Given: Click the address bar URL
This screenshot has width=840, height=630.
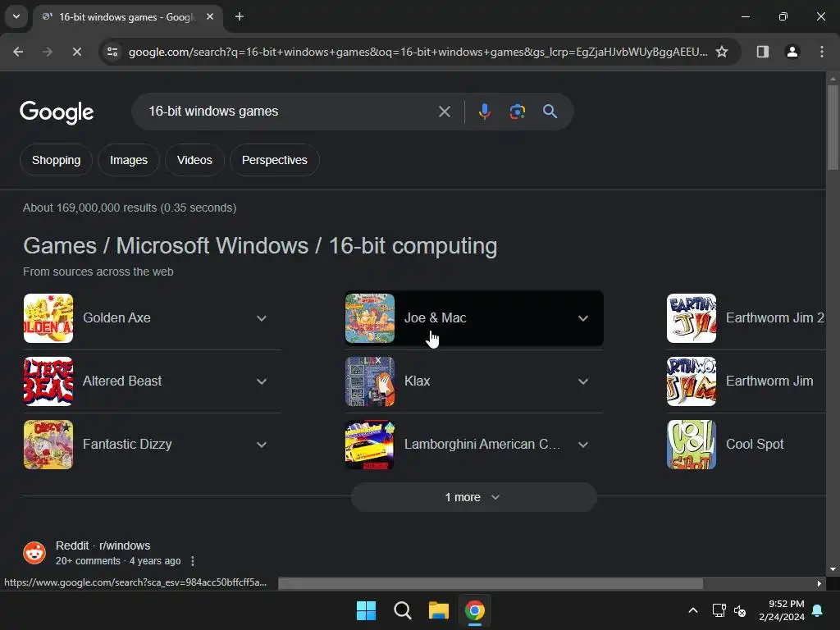Looking at the screenshot, I should [418, 52].
